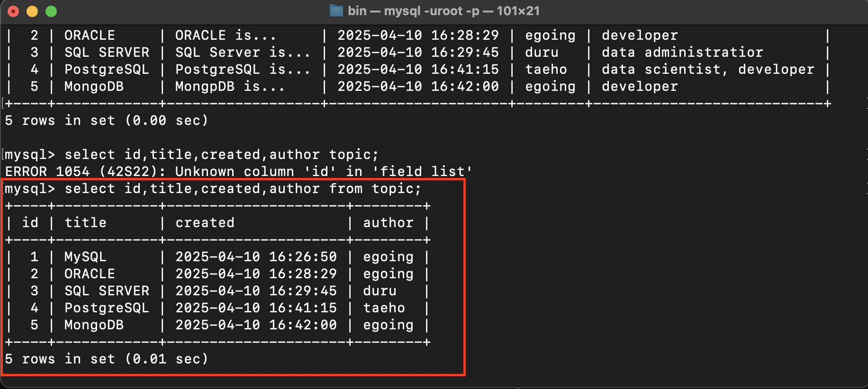Click the '5 rows in set (0.00 sec)' line
868x389 pixels.
click(x=107, y=121)
